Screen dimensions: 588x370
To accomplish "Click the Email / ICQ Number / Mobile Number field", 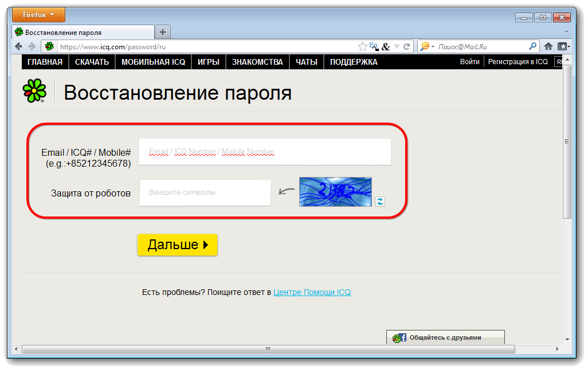I will 265,152.
